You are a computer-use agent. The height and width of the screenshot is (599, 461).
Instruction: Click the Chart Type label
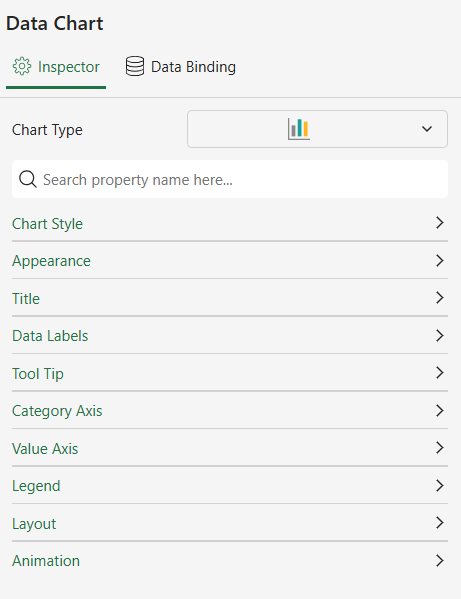(47, 130)
